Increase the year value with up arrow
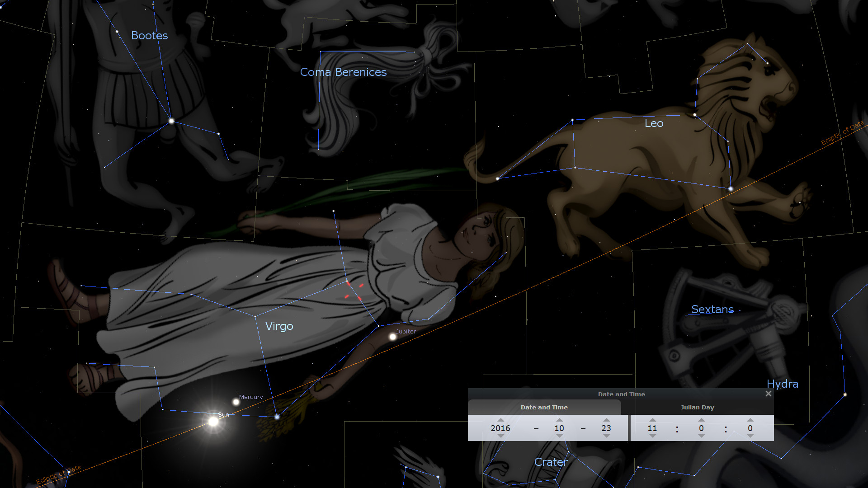The image size is (868, 488). tap(500, 420)
